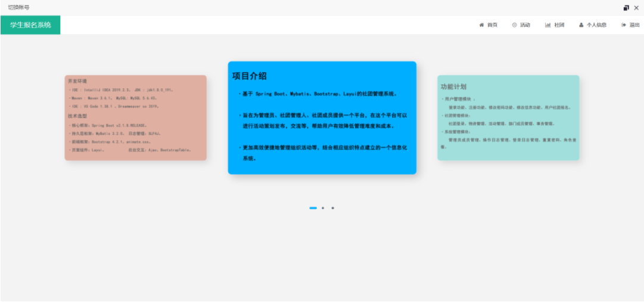Screen dimensions: 644x303
Task: Click the 系统管理模块 bullet
Action: [456, 132]
